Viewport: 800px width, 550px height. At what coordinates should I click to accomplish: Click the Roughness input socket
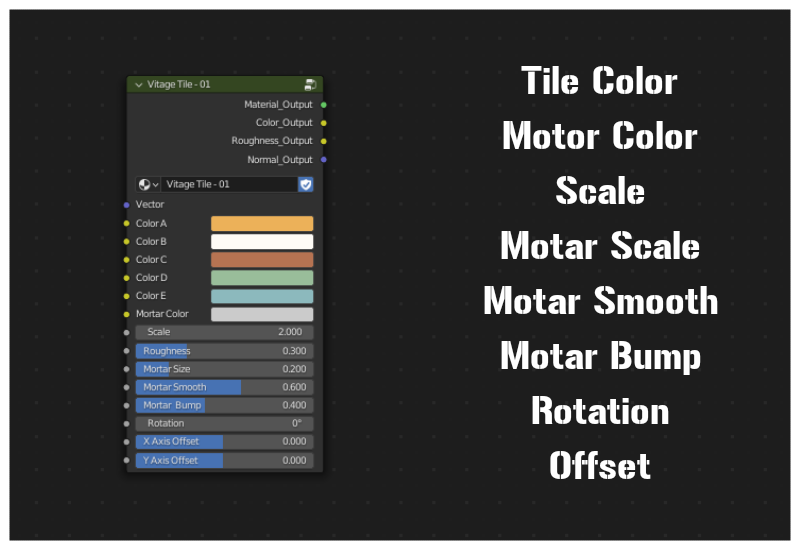click(x=127, y=351)
